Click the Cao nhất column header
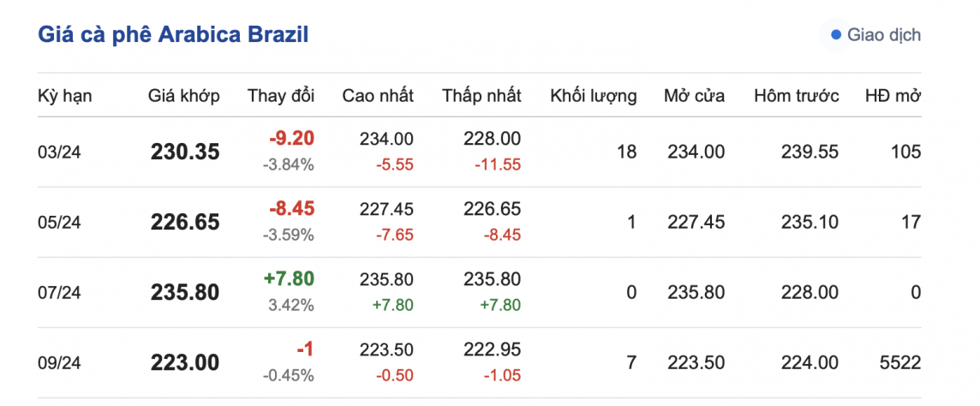Screen dimensions: 980x406 [x=378, y=96]
